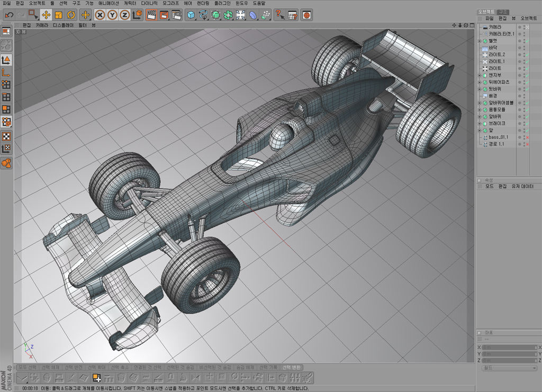Open the 애니메이션 menu
Image resolution: width=542 pixels, height=392 pixels.
point(109,3)
